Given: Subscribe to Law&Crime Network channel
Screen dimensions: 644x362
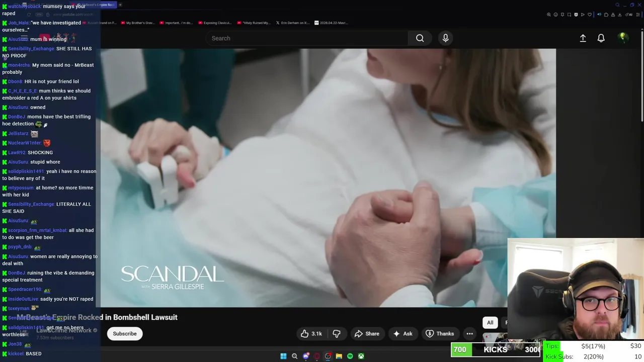Looking at the screenshot, I should point(125,333).
